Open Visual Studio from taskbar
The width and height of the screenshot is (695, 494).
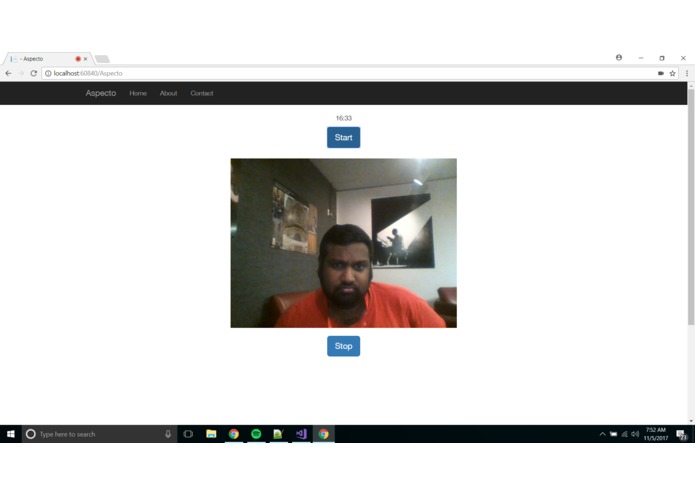(301, 434)
